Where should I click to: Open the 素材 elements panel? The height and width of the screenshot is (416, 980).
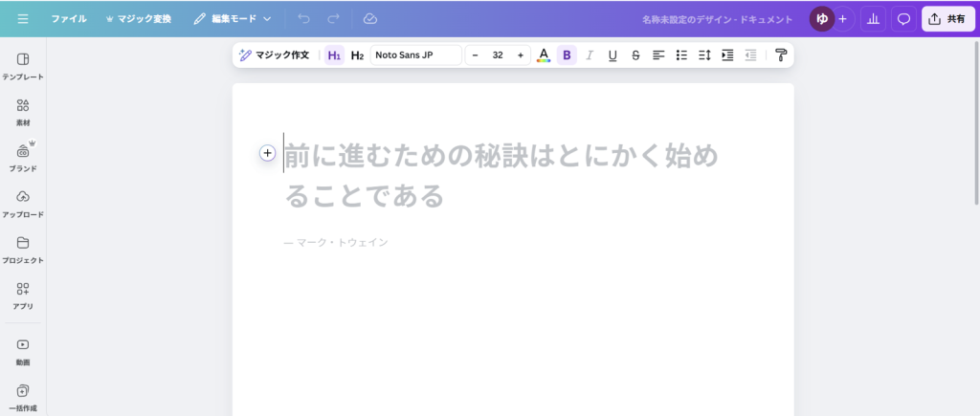pyautogui.click(x=23, y=111)
